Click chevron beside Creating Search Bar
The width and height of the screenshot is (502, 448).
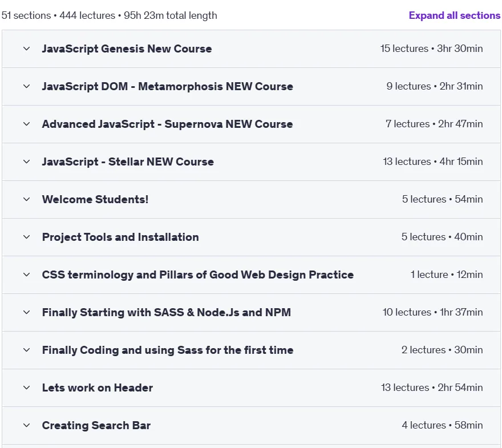[x=27, y=425]
